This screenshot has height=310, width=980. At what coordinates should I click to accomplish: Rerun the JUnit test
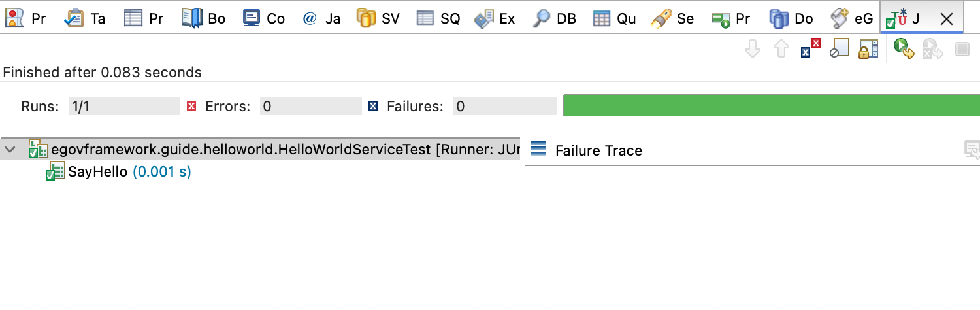[x=904, y=49]
